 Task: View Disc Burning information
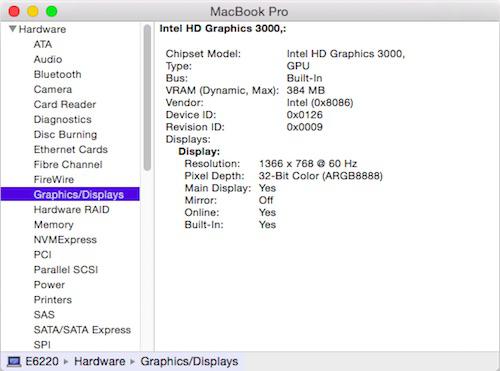(65, 134)
